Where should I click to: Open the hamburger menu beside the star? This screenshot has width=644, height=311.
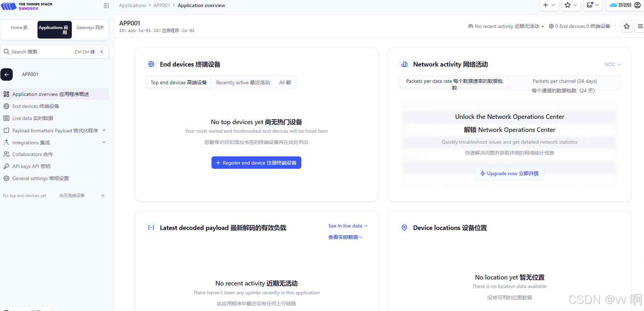coord(640,26)
